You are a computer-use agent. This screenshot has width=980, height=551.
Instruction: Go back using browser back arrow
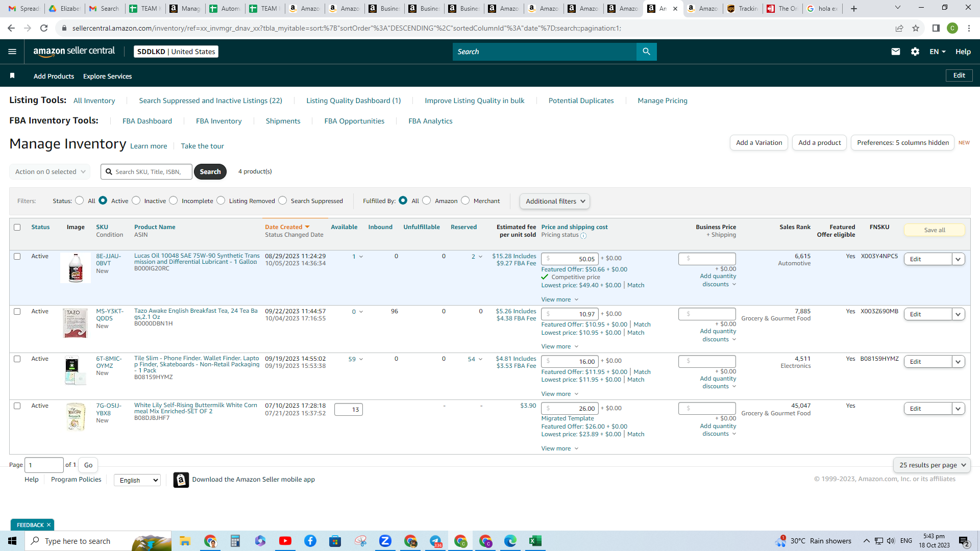tap(11, 28)
